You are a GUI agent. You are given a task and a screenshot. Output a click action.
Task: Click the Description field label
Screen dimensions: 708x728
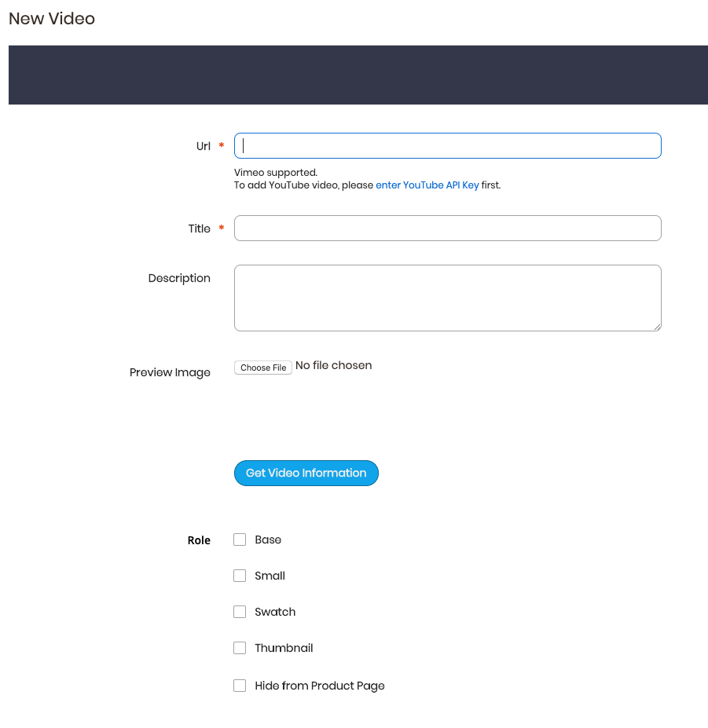tap(179, 278)
